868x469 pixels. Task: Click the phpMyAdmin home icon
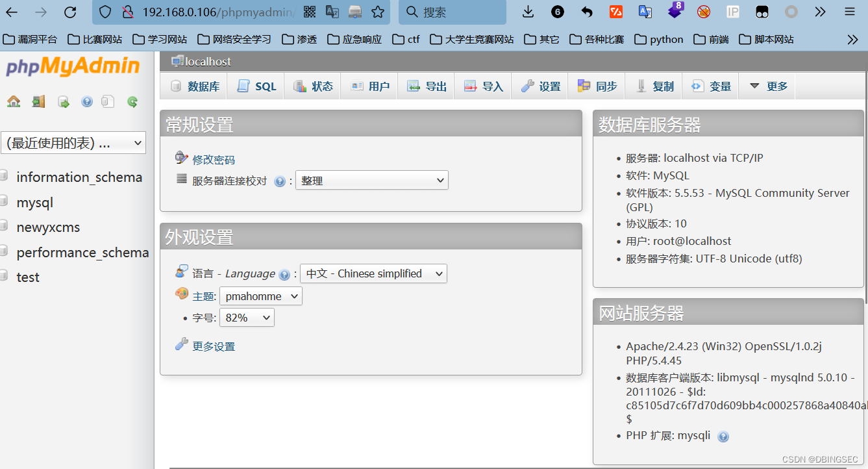[14, 101]
